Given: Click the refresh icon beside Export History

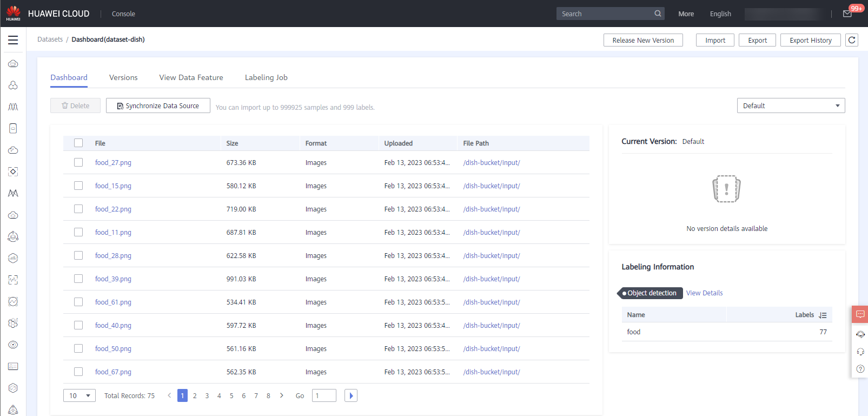Looking at the screenshot, I should pos(852,40).
